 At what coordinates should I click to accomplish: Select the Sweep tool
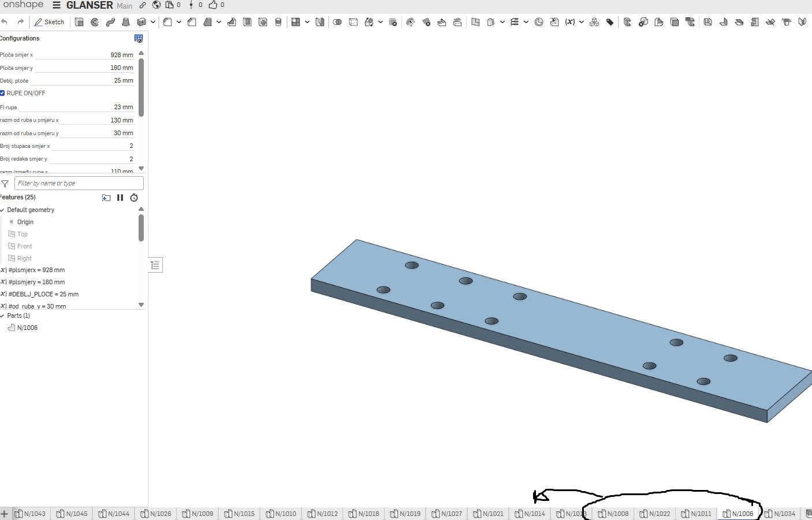click(110, 22)
